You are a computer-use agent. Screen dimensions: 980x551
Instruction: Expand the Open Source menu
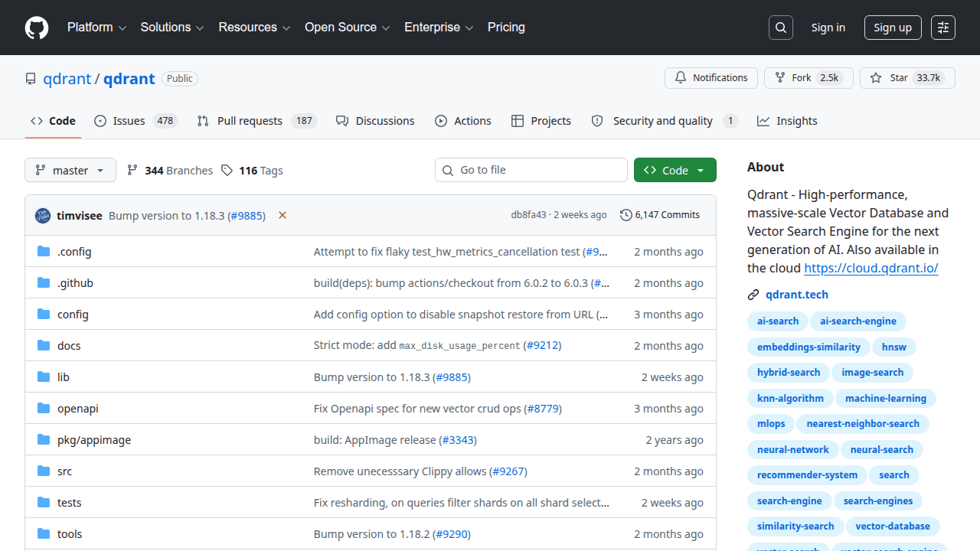point(348,27)
